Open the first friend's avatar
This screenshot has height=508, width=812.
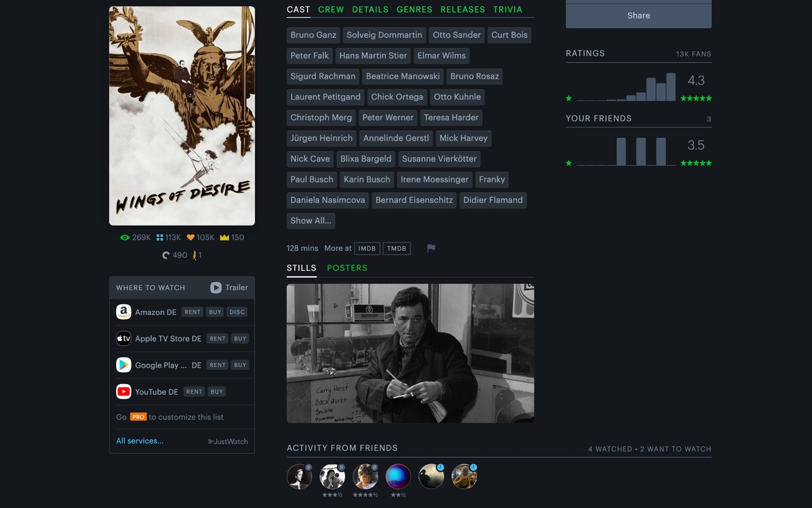(299, 476)
